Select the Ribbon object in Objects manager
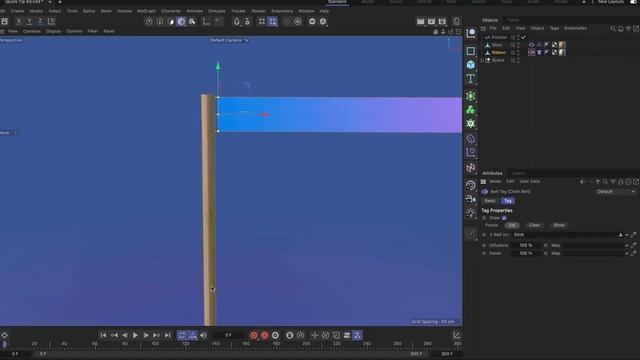The width and height of the screenshot is (640, 360). (x=498, y=52)
